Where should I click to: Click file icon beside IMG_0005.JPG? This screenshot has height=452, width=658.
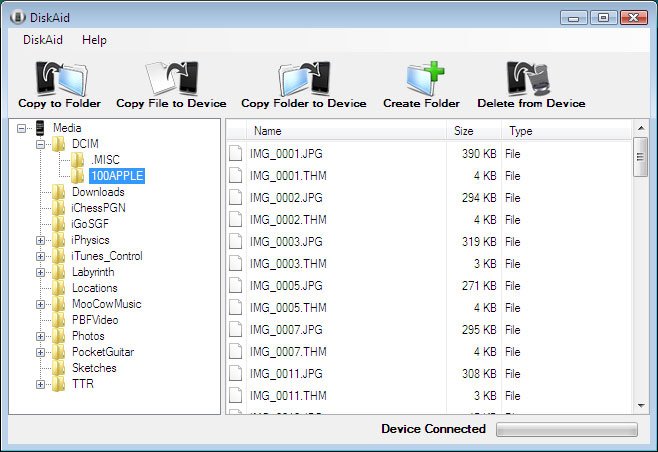(235, 286)
